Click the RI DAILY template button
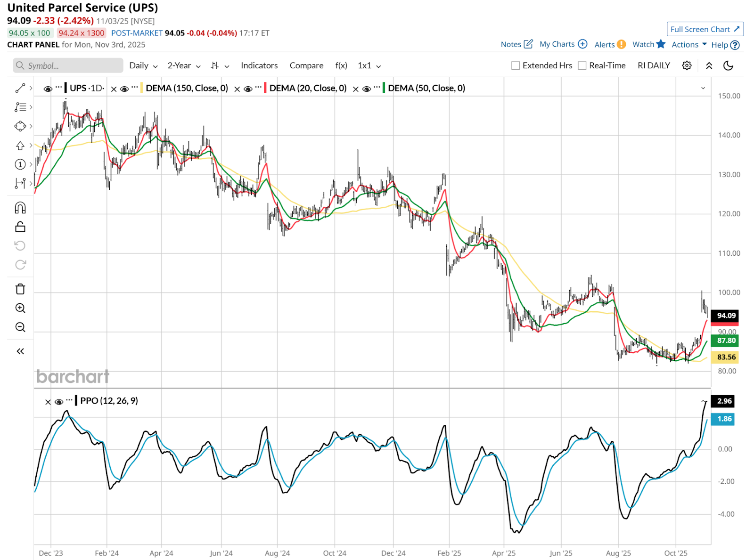The image size is (754, 560). (654, 65)
